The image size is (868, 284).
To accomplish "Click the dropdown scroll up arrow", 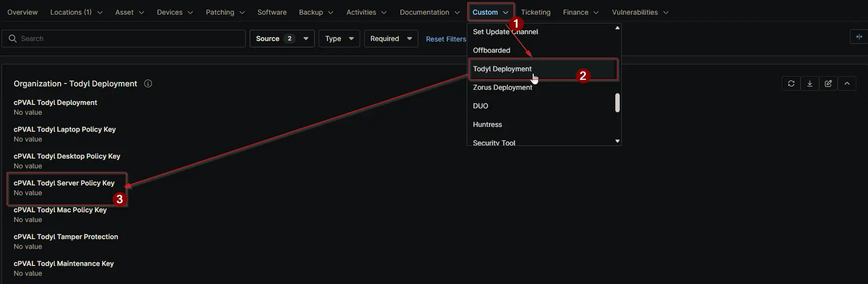I will click(617, 28).
